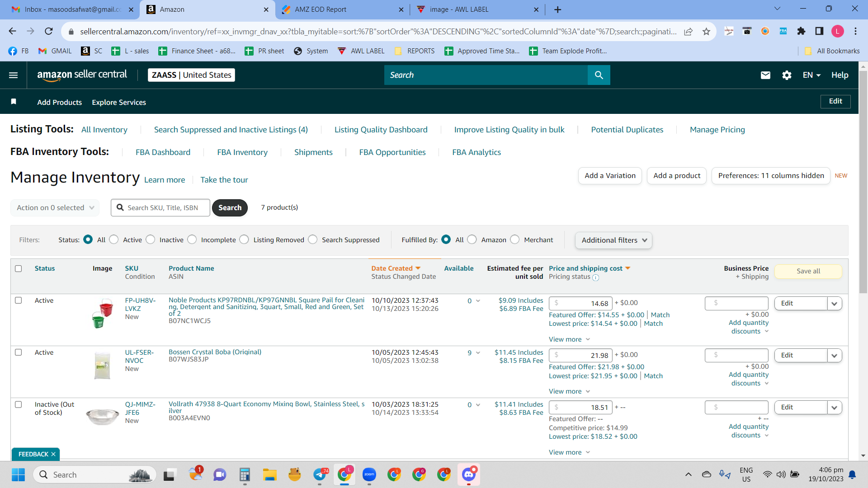Open the Seller Central hamburger menu
The height and width of the screenshot is (488, 868).
(x=14, y=75)
